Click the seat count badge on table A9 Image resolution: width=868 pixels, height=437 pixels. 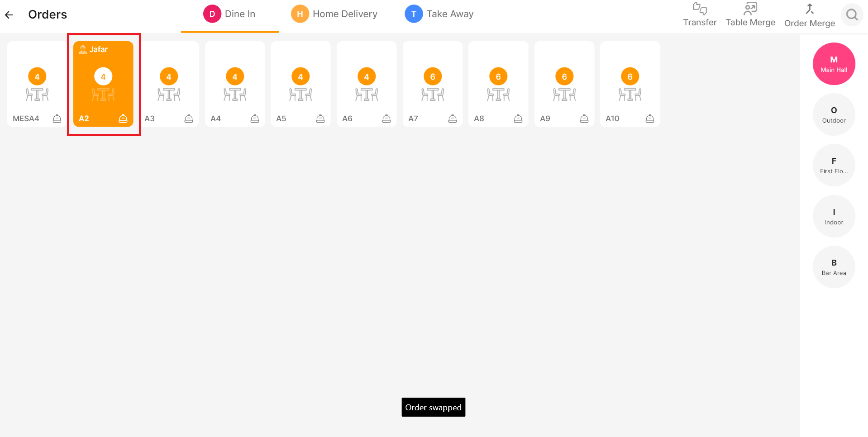click(564, 76)
